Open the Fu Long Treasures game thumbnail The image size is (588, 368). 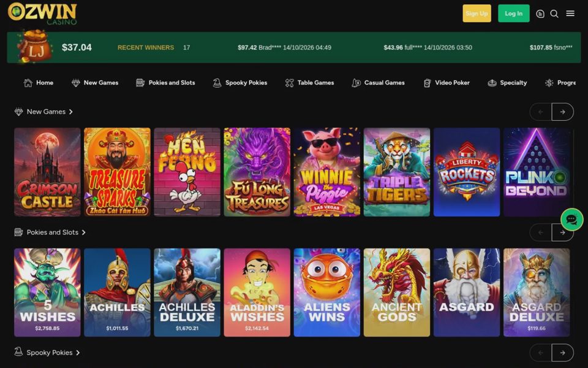tap(257, 172)
